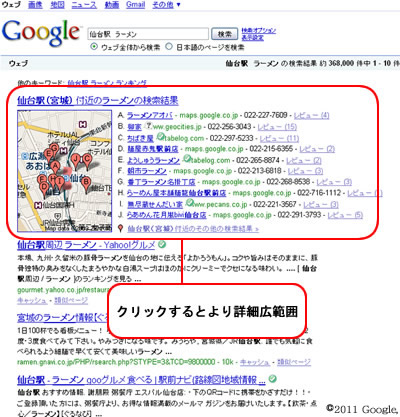Open the G listing 名掛丁店 link
Screen dimensions: 400x417
(161, 182)
